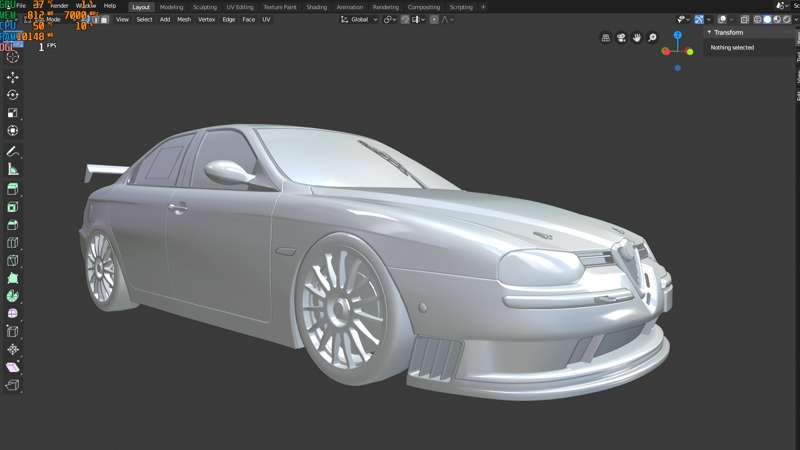Toggle X-ray display in the viewport header
This screenshot has width=800, height=450.
745,19
